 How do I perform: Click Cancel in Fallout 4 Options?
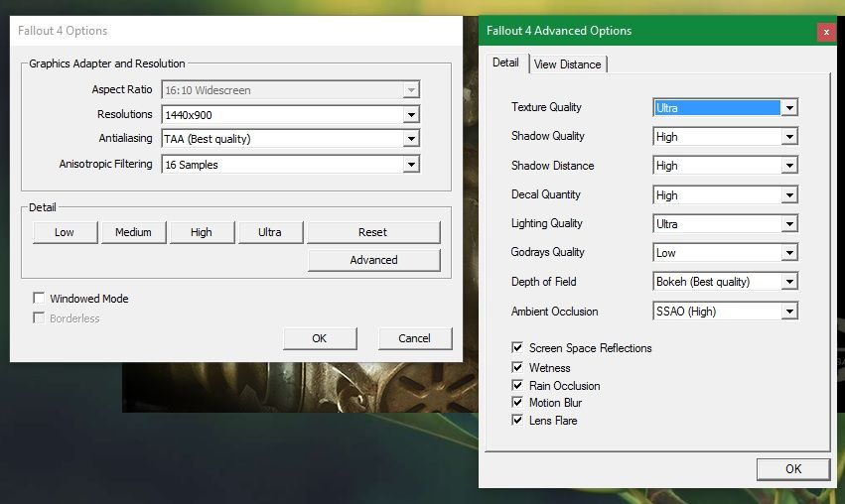coord(414,338)
